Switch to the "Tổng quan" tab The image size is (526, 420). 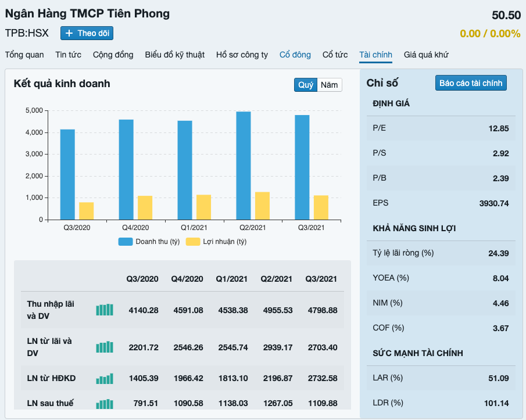point(24,55)
